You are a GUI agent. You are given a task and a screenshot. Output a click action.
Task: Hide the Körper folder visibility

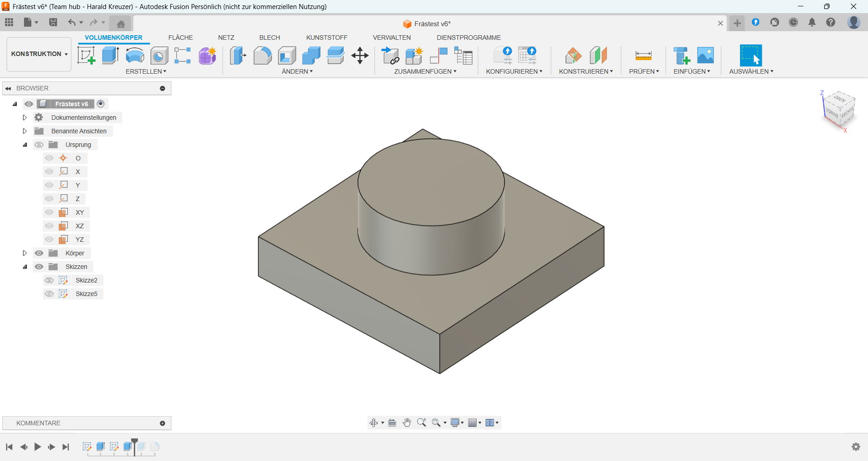pyautogui.click(x=39, y=253)
